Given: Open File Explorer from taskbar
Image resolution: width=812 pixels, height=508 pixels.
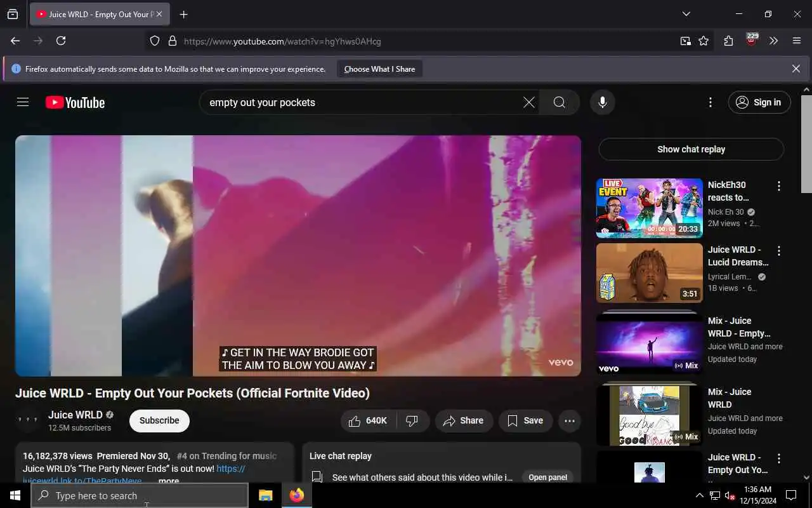Looking at the screenshot, I should click(x=265, y=495).
